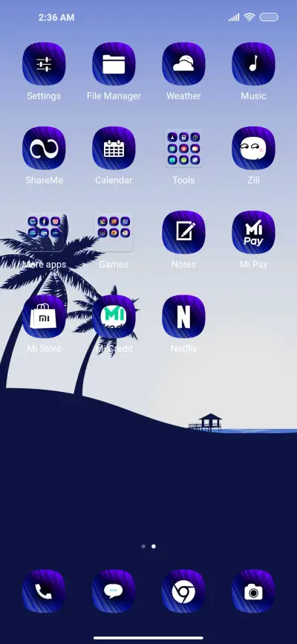Image resolution: width=297 pixels, height=644 pixels.
Task: Switch to first home screen page dot
Action: (x=143, y=547)
